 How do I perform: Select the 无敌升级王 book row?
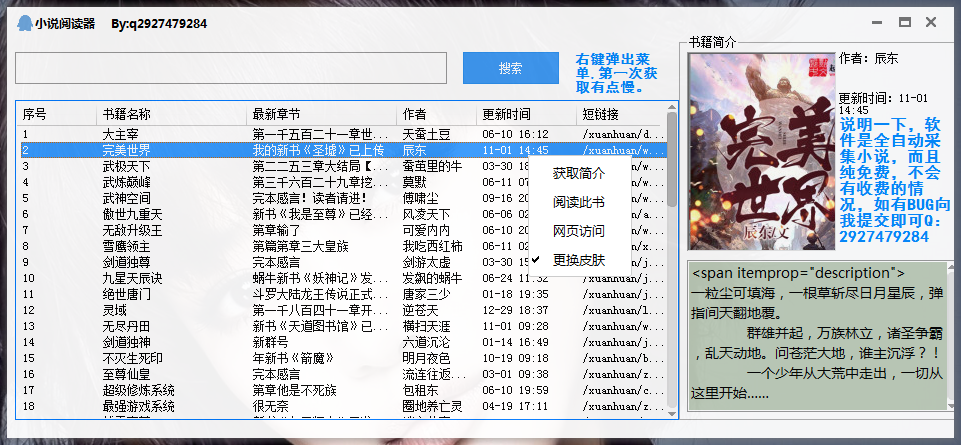click(343, 230)
